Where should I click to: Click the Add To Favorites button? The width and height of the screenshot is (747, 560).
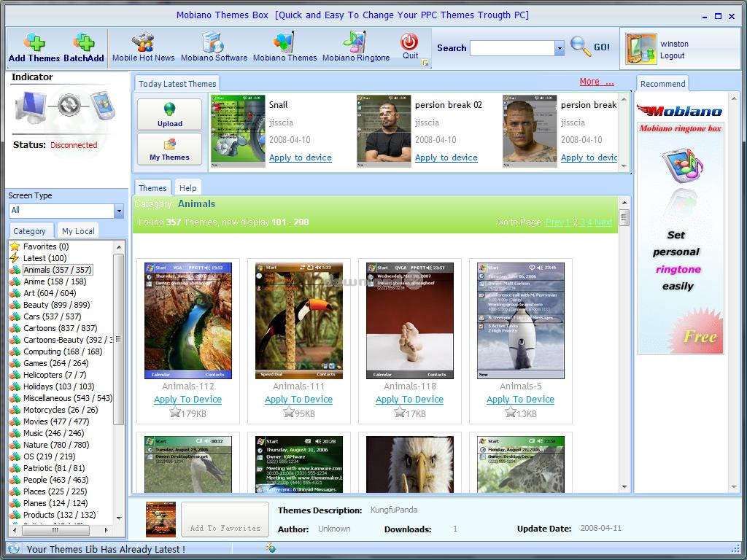[x=225, y=519]
